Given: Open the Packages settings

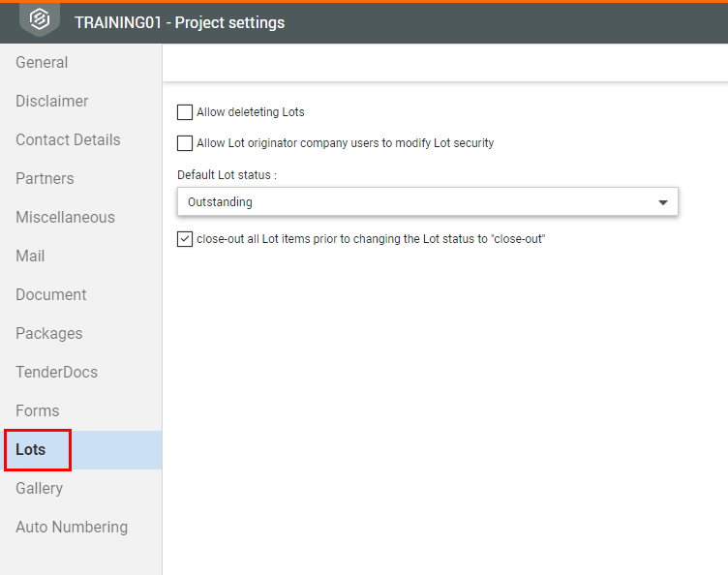Looking at the screenshot, I should [48, 334].
